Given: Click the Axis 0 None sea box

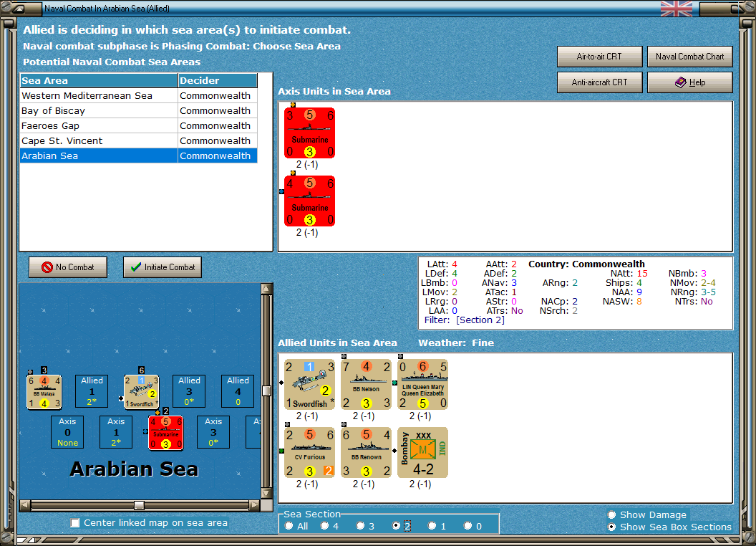Looking at the screenshot, I should point(67,432).
